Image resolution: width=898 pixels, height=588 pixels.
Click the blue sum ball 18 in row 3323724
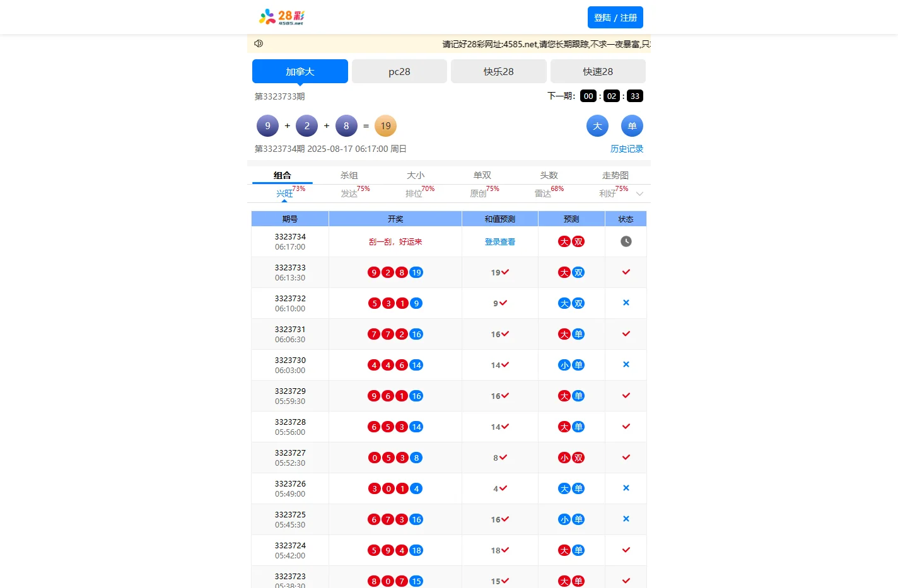tap(416, 550)
